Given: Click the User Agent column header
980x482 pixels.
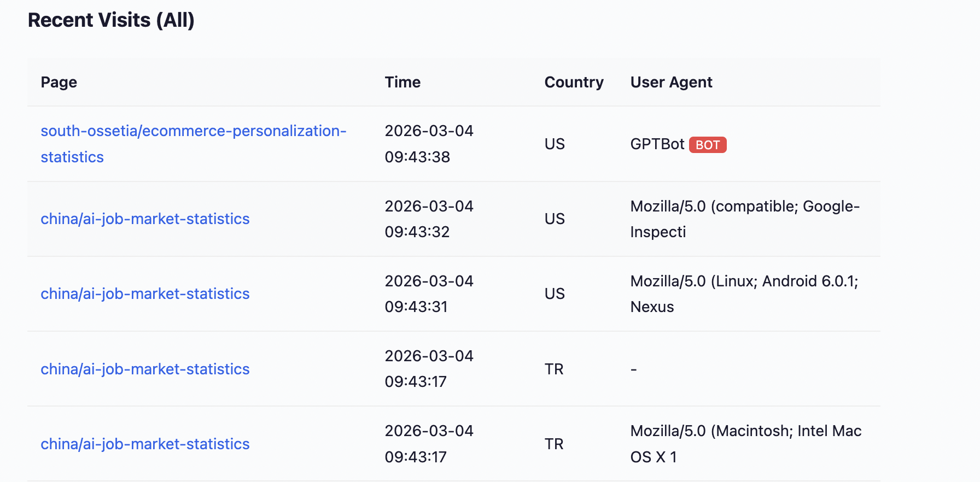Looking at the screenshot, I should (x=671, y=83).
